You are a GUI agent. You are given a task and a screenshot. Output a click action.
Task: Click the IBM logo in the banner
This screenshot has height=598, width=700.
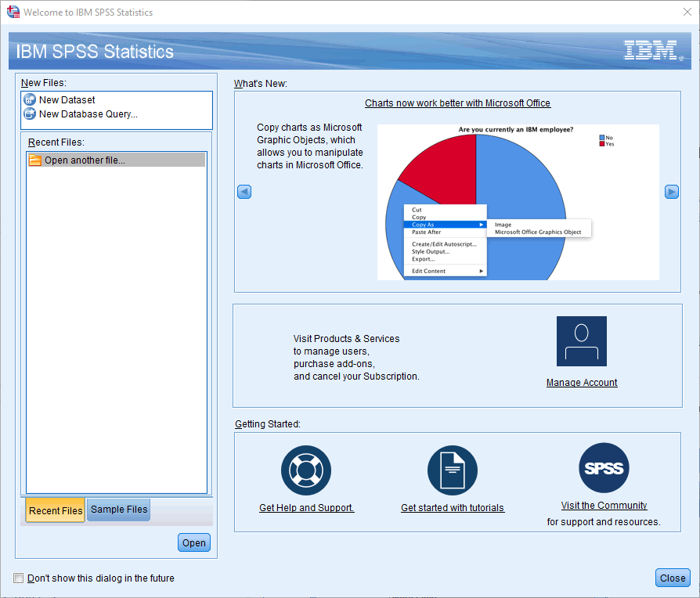pos(650,50)
